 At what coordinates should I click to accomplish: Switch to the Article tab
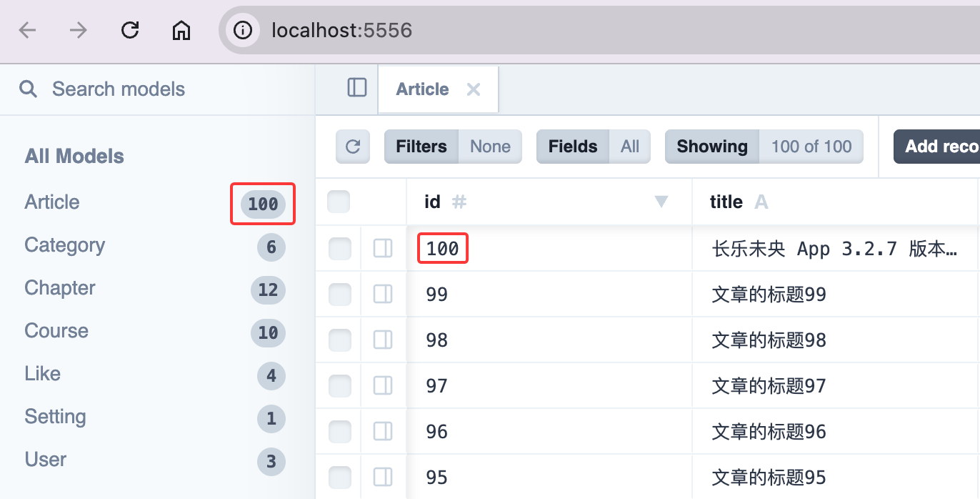422,89
